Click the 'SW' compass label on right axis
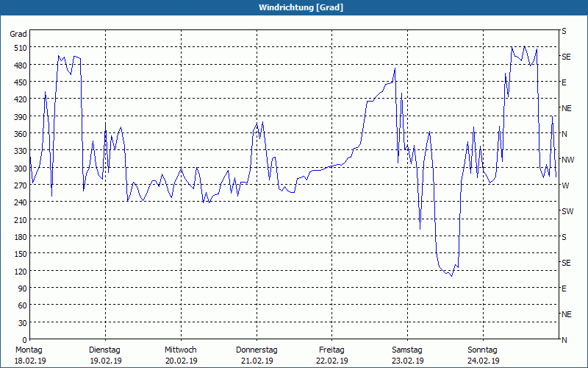Screen dimensions: 588x368 tap(567, 211)
